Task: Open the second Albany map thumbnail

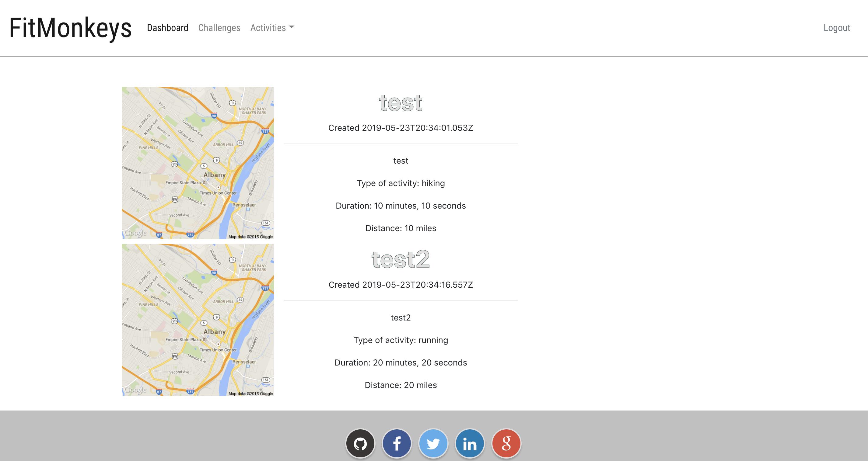Action: pyautogui.click(x=198, y=320)
